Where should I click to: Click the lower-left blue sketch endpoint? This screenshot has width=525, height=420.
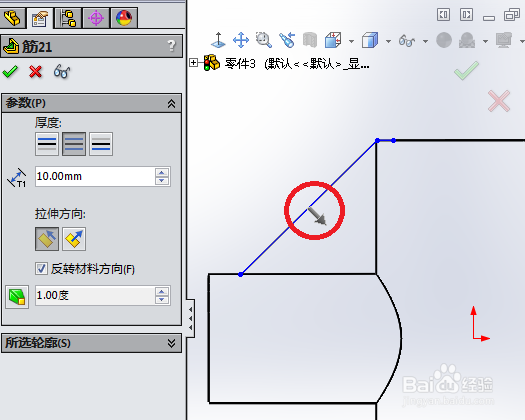coord(240,274)
